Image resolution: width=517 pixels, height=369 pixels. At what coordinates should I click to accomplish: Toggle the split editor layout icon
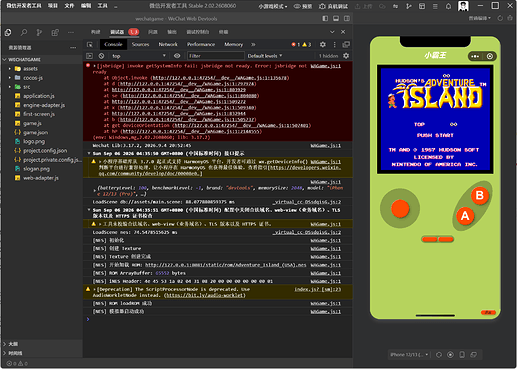click(x=347, y=18)
